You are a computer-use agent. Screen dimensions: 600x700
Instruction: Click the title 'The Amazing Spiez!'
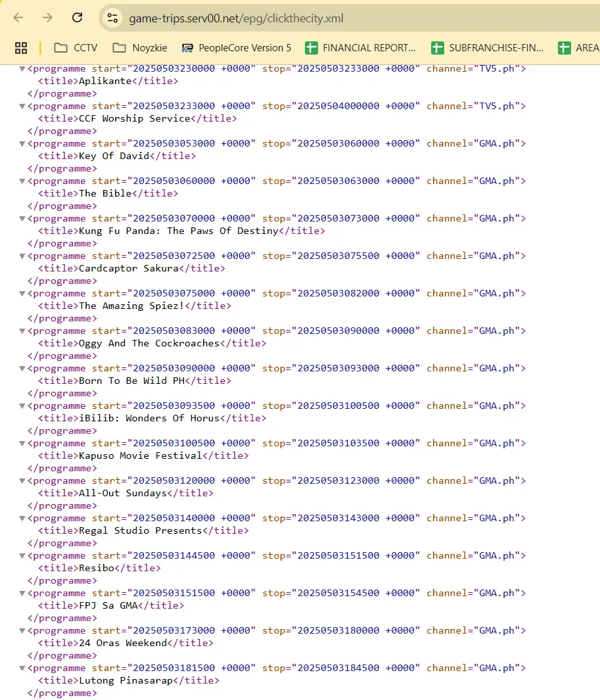coord(131,306)
